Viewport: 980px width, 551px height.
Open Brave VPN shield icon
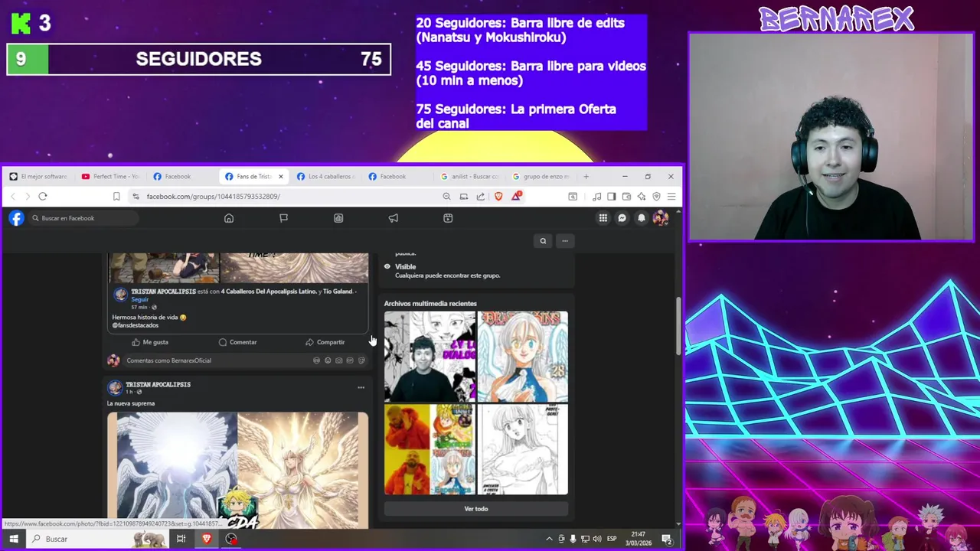coord(656,197)
